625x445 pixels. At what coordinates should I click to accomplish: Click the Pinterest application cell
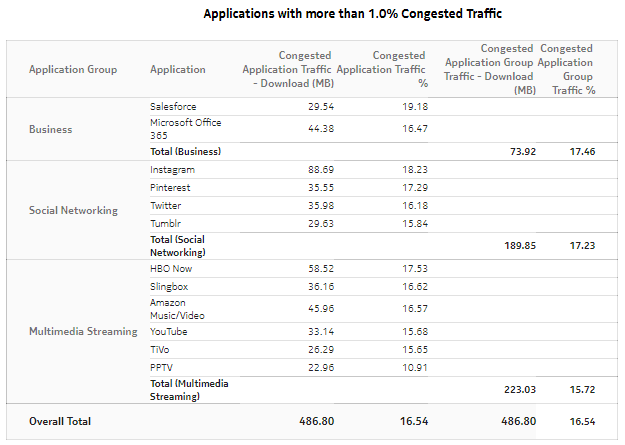tap(170, 187)
